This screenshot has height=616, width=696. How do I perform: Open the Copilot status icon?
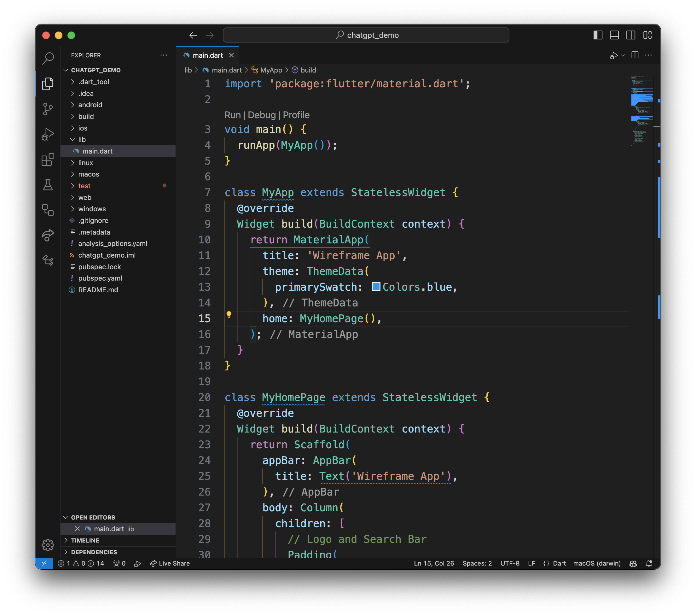633,564
